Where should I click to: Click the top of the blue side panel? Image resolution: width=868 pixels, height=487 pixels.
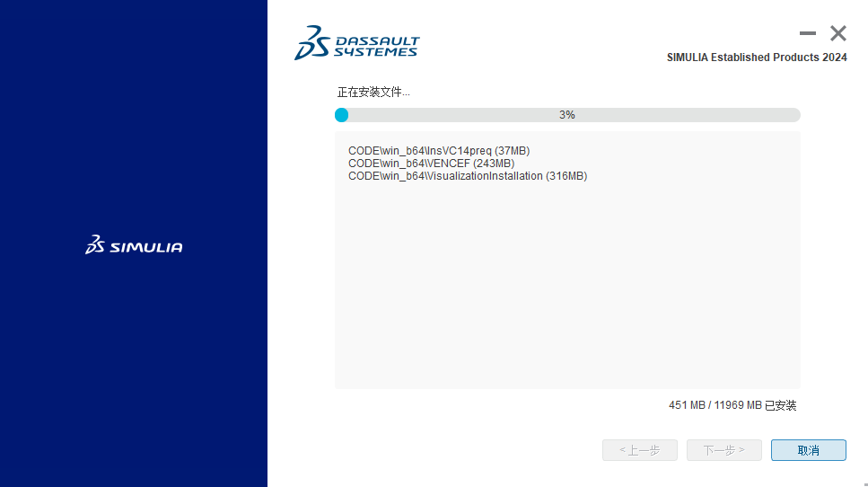(x=134, y=36)
